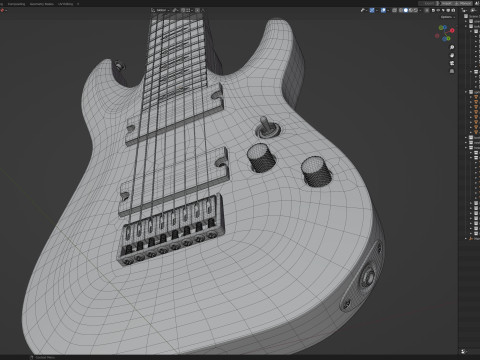Toggle viewport overlays
Viewport: 480px width, 360px height.
pyautogui.click(x=383, y=10)
